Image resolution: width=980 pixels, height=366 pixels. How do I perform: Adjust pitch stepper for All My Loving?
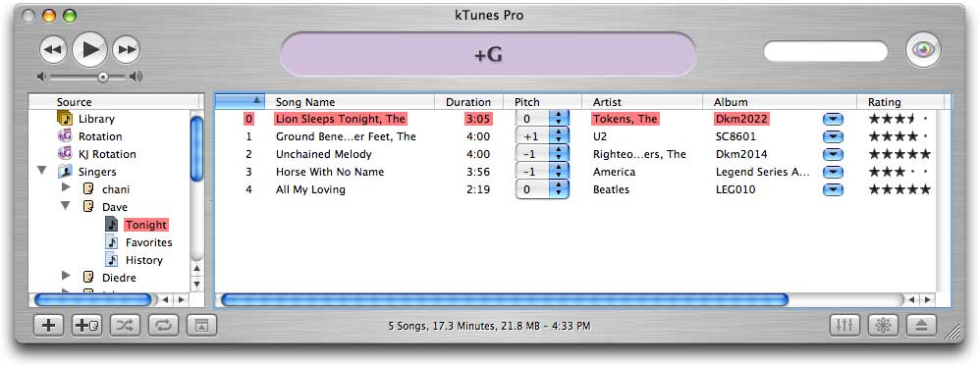click(x=560, y=189)
